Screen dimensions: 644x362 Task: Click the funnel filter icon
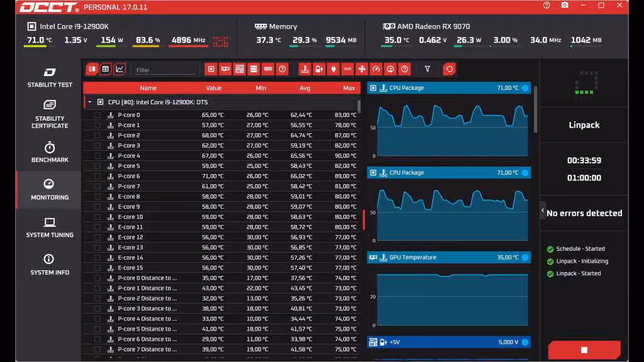[x=428, y=69]
